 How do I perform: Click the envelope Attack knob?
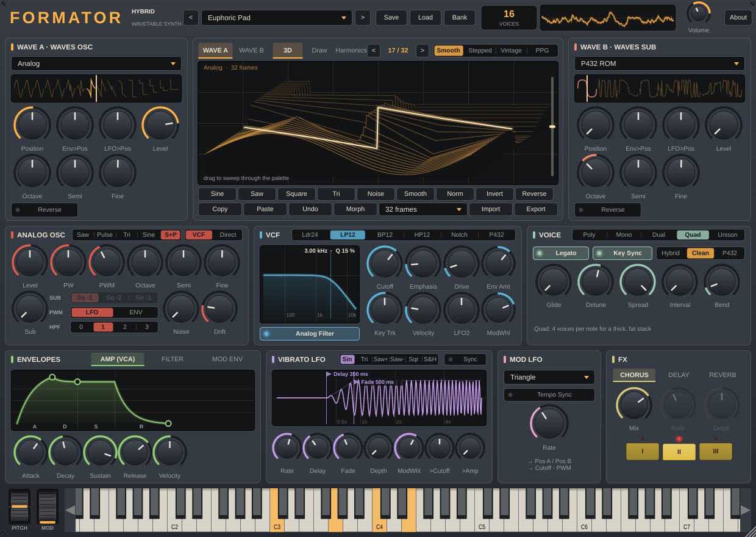(30, 453)
